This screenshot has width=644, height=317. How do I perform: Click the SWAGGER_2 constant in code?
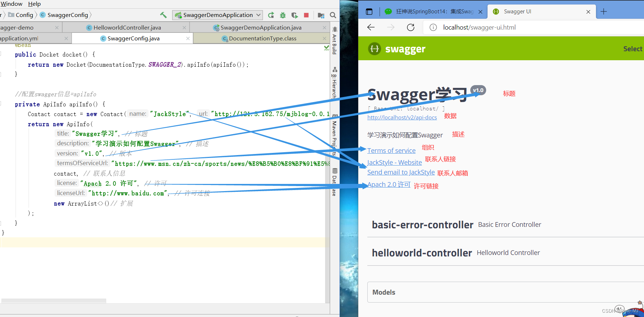tap(165, 65)
